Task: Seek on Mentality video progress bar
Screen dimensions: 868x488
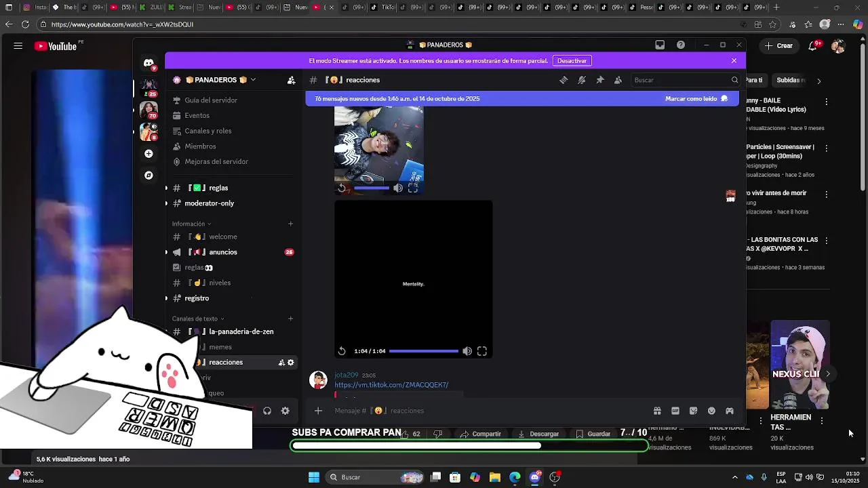Action: click(x=424, y=351)
